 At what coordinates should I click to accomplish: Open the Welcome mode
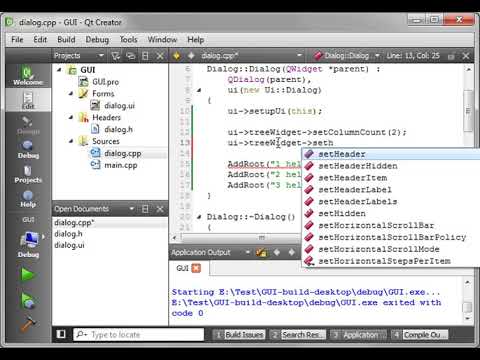pyautogui.click(x=28, y=75)
